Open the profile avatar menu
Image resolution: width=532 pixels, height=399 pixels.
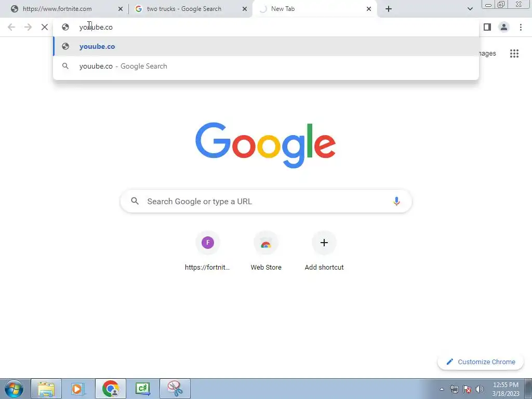(504, 27)
